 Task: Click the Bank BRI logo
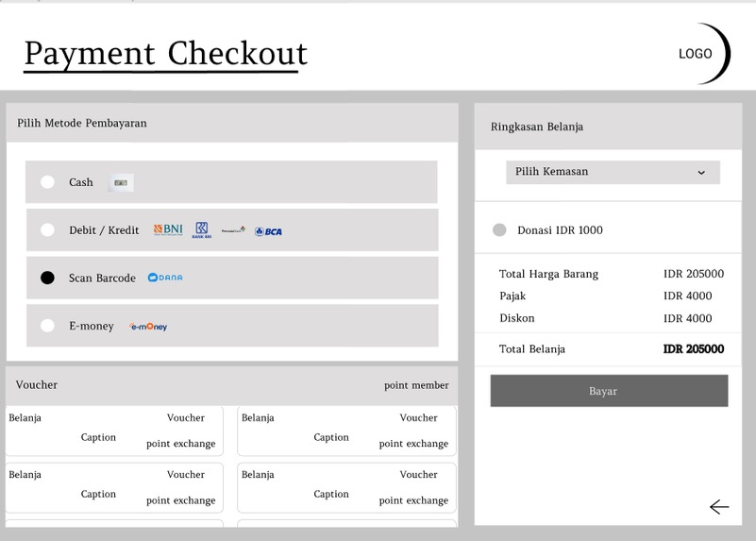coord(202,230)
